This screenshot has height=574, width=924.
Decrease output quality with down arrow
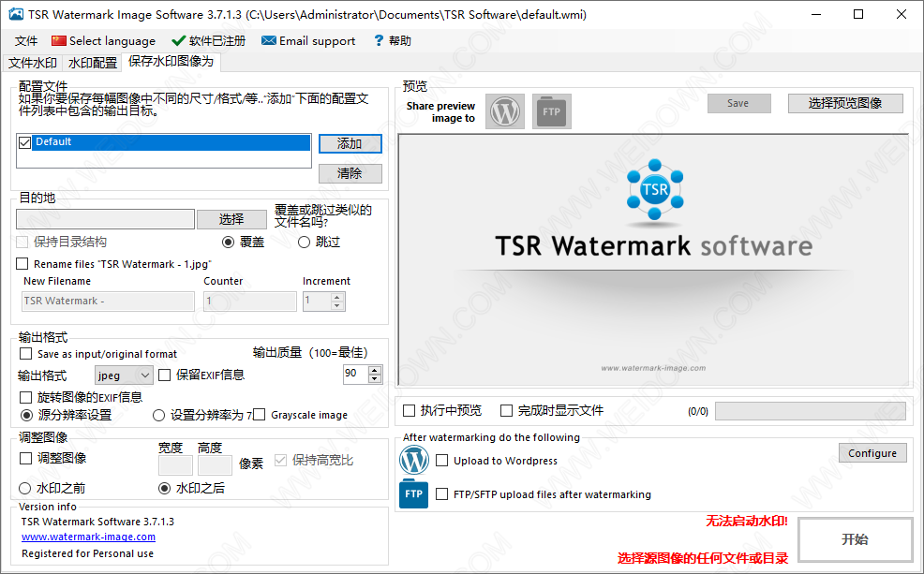pos(375,379)
